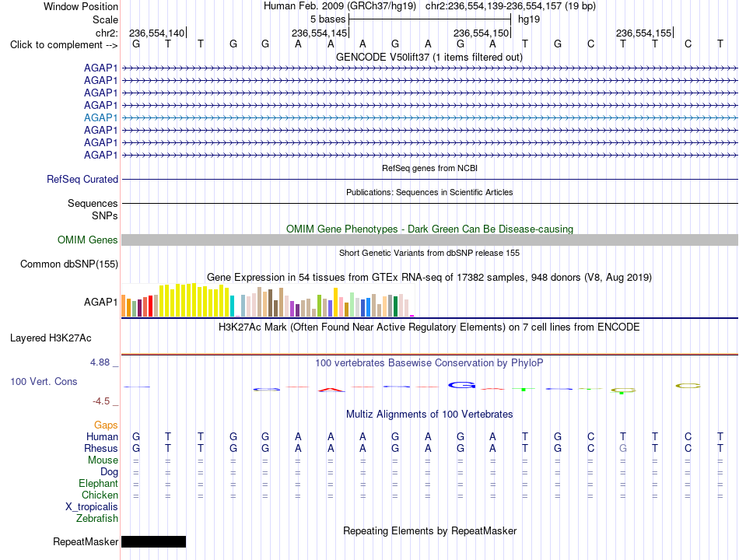
Task: Click 'RefSeq genes from NCBI' track title
Action: (430, 168)
